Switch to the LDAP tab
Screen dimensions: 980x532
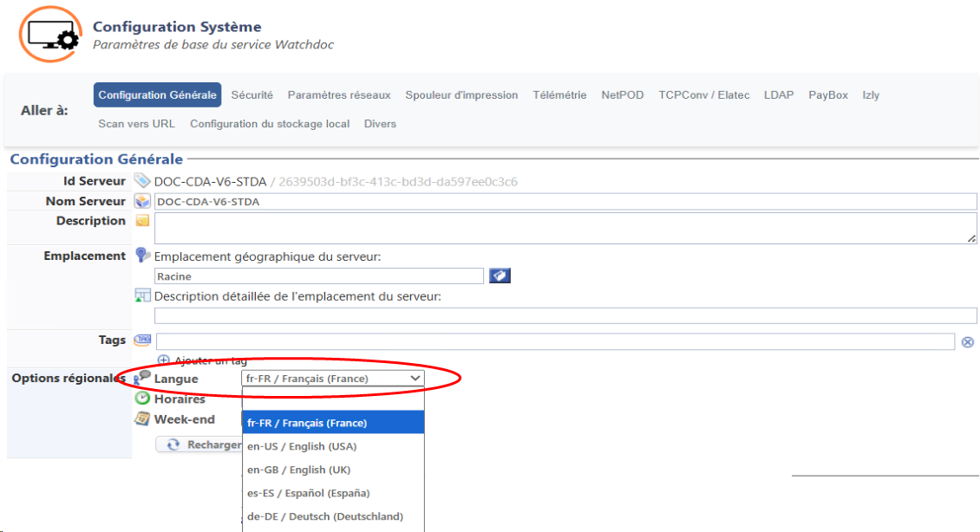pos(778,95)
